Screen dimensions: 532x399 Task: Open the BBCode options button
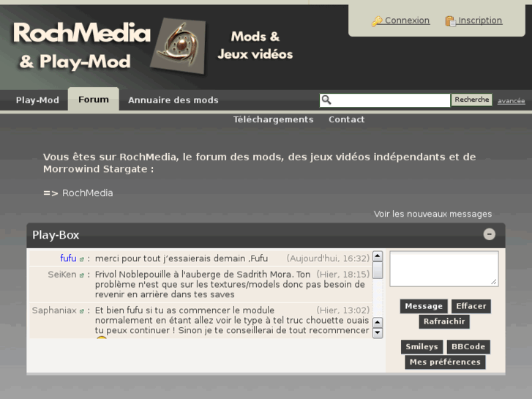pyautogui.click(x=468, y=347)
